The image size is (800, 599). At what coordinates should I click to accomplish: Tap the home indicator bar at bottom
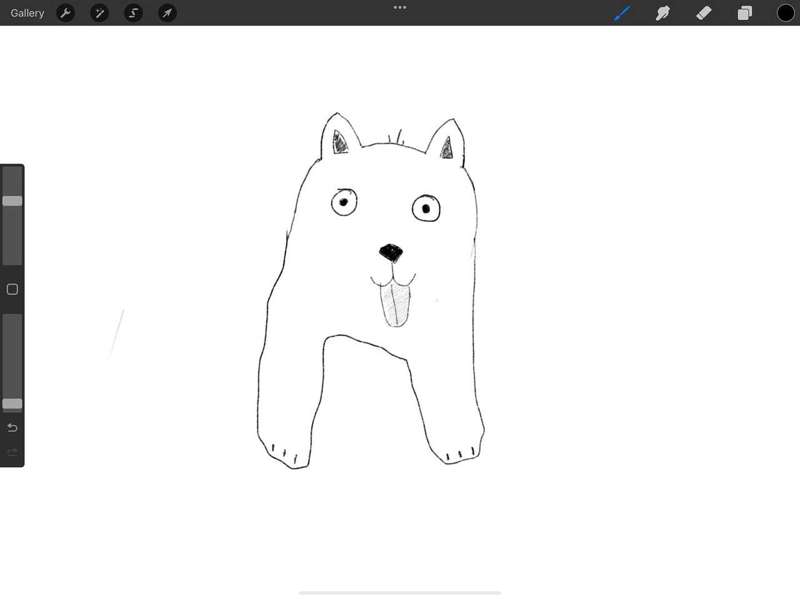point(400,592)
